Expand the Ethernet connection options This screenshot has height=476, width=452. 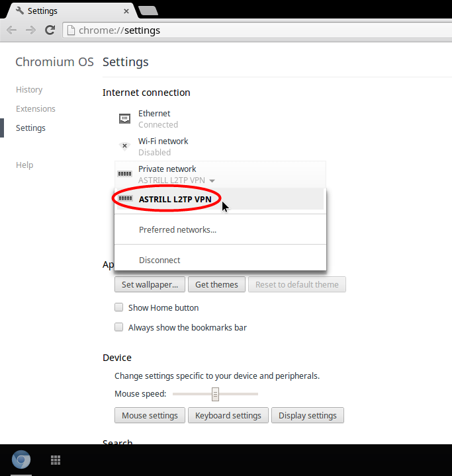pyautogui.click(x=158, y=119)
